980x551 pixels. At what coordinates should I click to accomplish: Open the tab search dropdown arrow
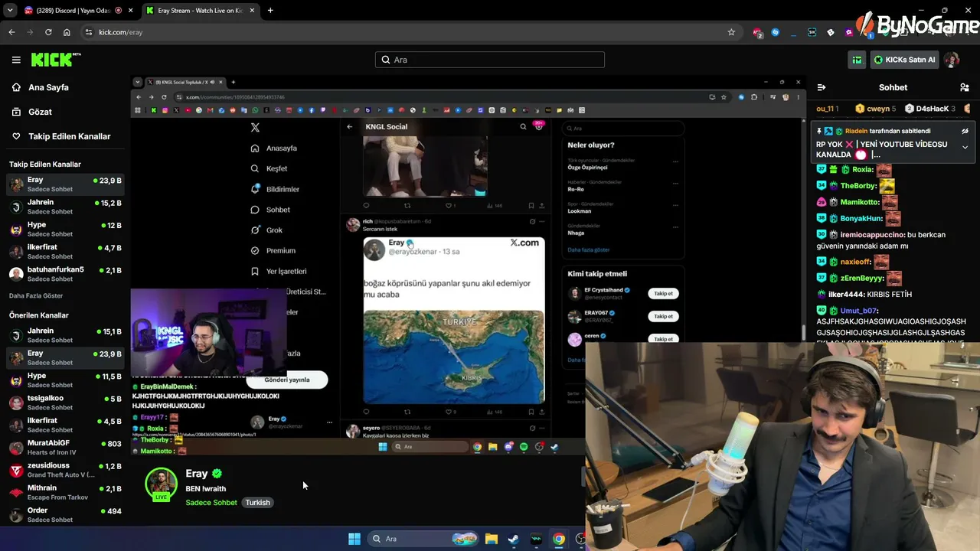click(x=10, y=10)
